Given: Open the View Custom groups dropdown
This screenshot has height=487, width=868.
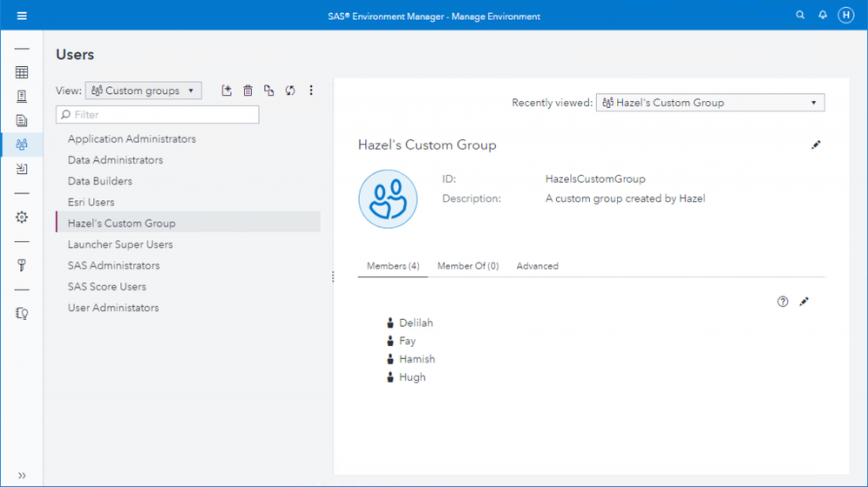Looking at the screenshot, I should point(143,90).
